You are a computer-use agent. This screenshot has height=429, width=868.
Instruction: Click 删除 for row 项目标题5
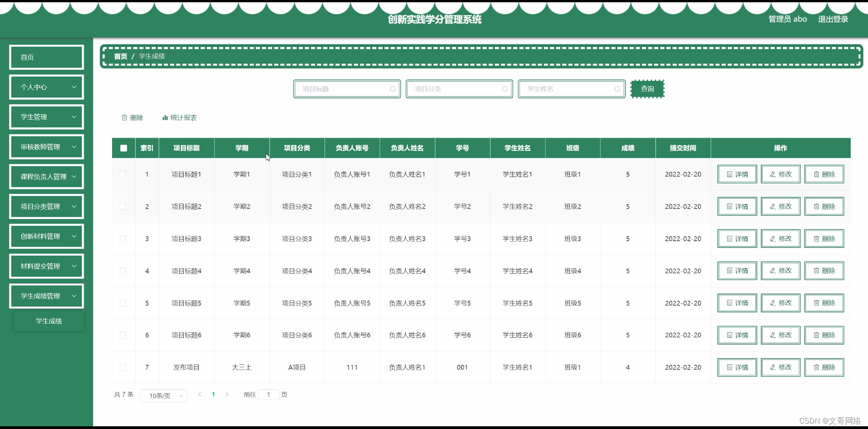click(x=824, y=303)
